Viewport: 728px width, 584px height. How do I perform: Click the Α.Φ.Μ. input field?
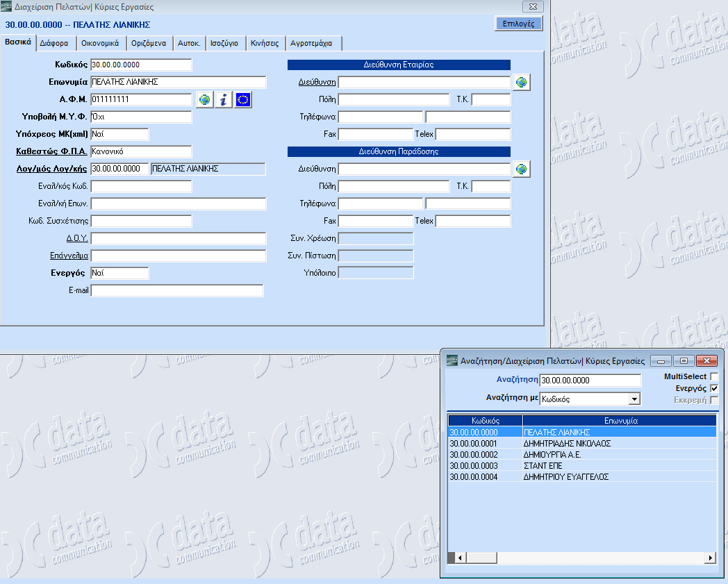(x=141, y=99)
